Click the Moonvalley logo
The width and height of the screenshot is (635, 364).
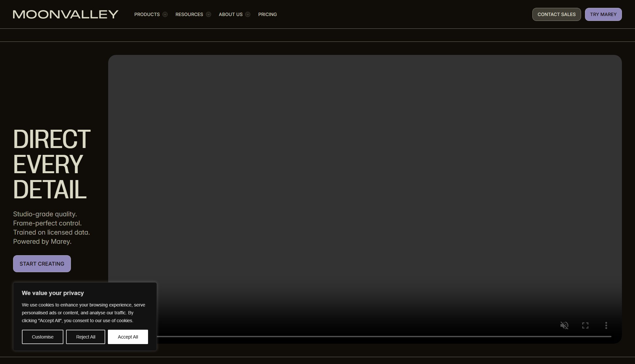click(65, 14)
